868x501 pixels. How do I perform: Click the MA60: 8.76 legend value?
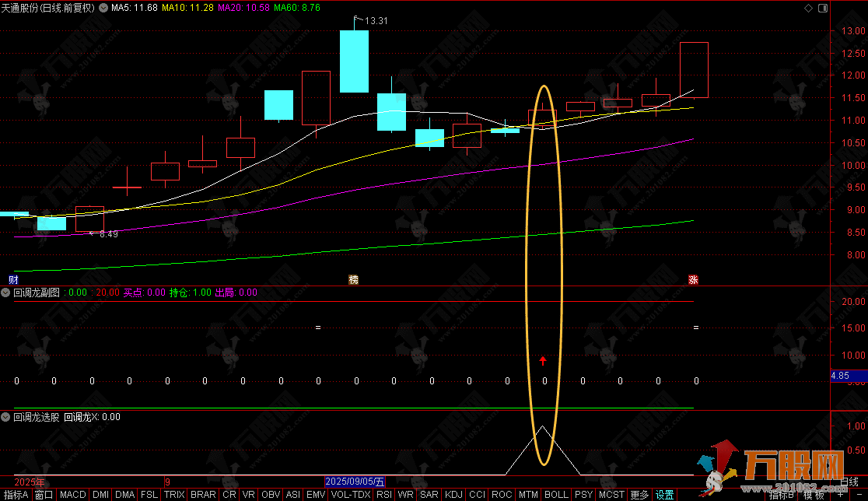(296, 8)
